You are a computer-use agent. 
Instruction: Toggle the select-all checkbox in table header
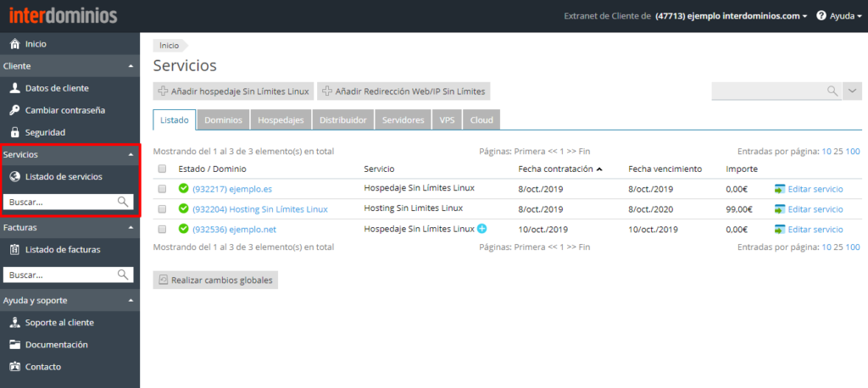(162, 169)
